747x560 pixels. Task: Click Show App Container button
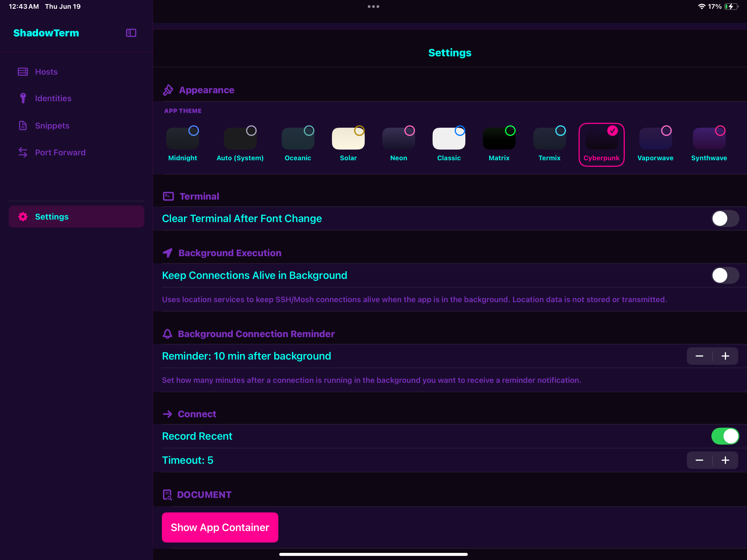220,527
